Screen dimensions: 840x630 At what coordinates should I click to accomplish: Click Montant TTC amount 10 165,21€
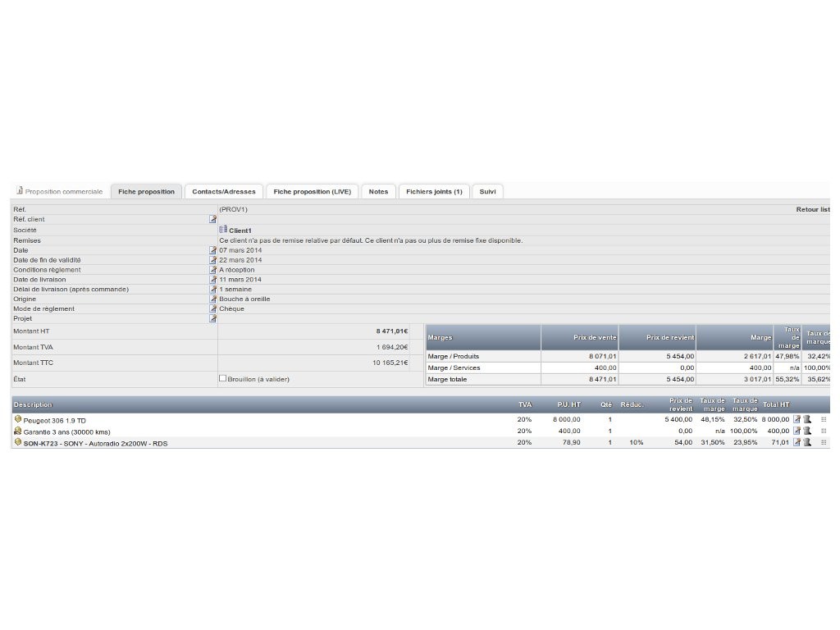pos(390,363)
